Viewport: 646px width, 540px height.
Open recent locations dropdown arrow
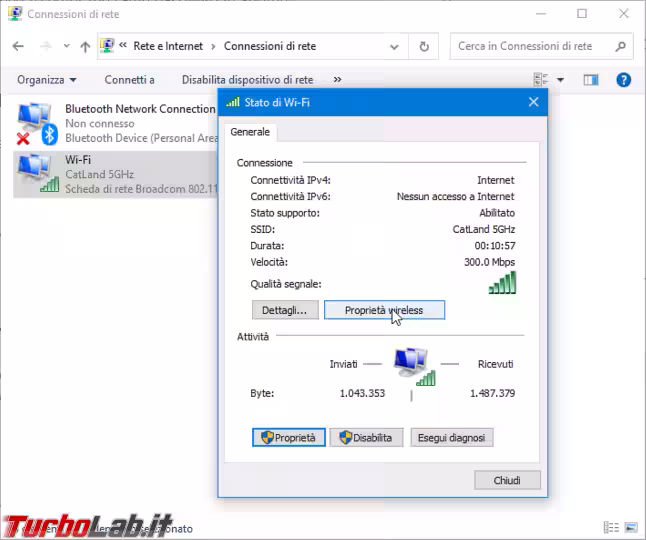click(x=67, y=46)
